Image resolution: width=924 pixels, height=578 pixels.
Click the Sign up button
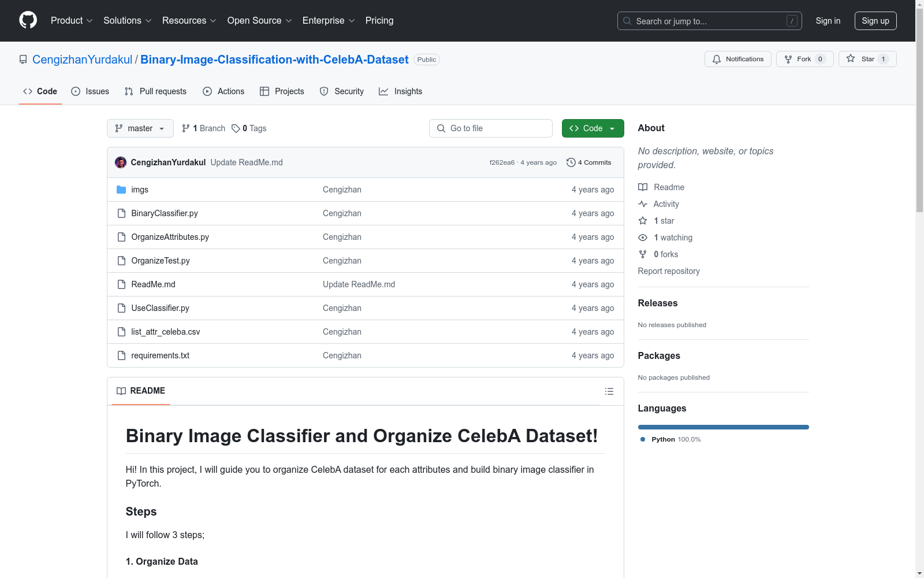pyautogui.click(x=875, y=21)
